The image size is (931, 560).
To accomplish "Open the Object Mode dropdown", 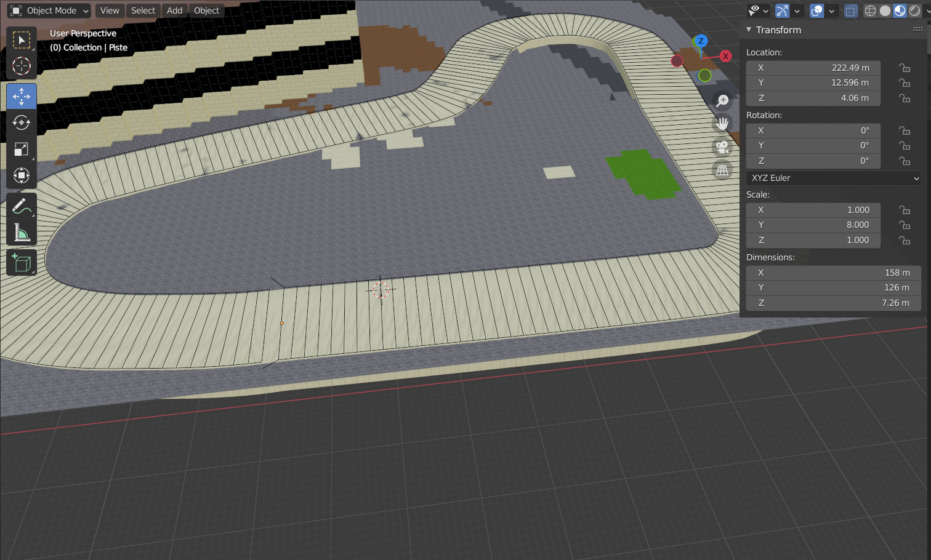I will tap(50, 11).
